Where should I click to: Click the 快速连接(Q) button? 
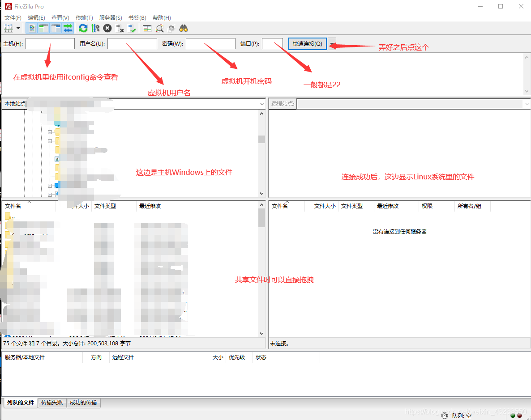(x=308, y=44)
